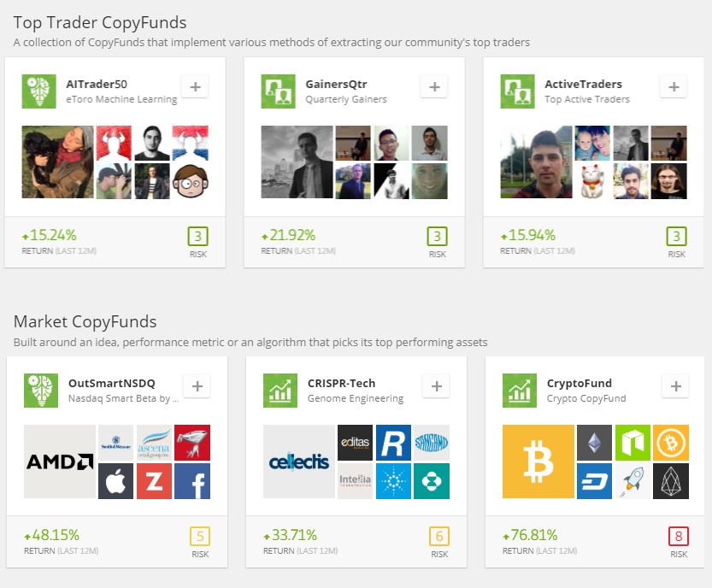Click the CryptoFund chart icon
Viewport: 712px width, 588px height.
click(x=520, y=391)
